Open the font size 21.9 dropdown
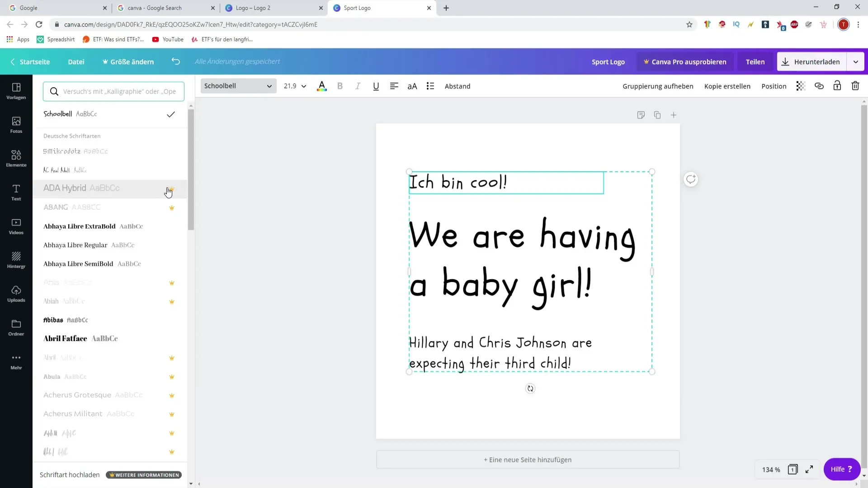This screenshot has width=868, height=488. [295, 86]
